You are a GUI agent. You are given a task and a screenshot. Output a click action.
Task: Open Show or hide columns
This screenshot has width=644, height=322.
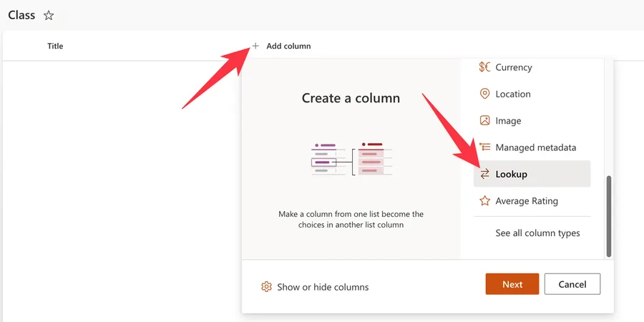323,287
